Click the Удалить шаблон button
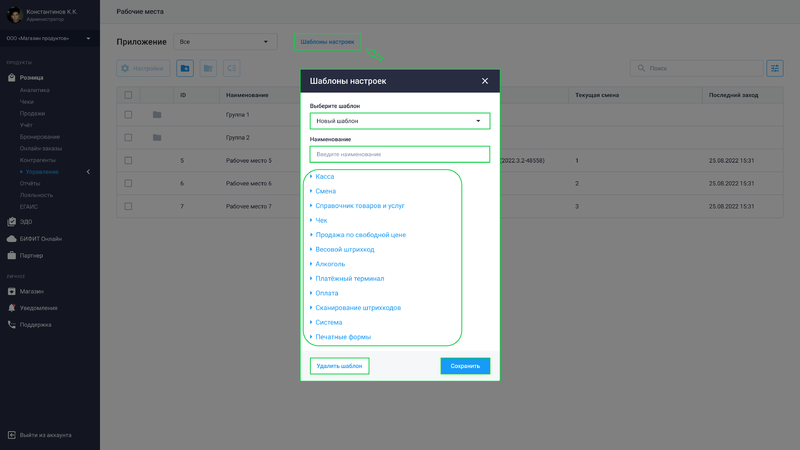 (x=339, y=366)
